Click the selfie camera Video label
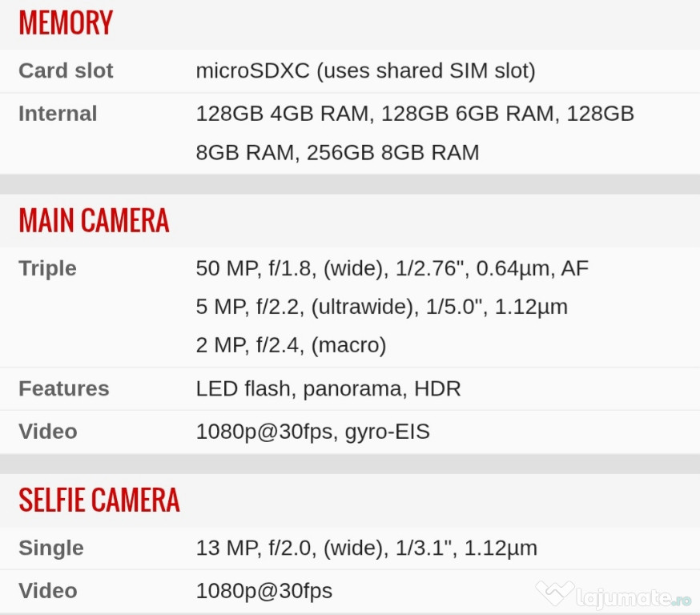The width and height of the screenshot is (700, 615). [48, 591]
